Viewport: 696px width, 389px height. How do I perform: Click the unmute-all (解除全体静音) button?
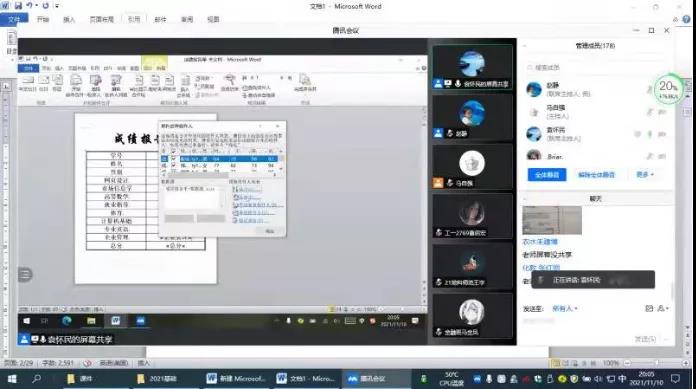(x=597, y=175)
